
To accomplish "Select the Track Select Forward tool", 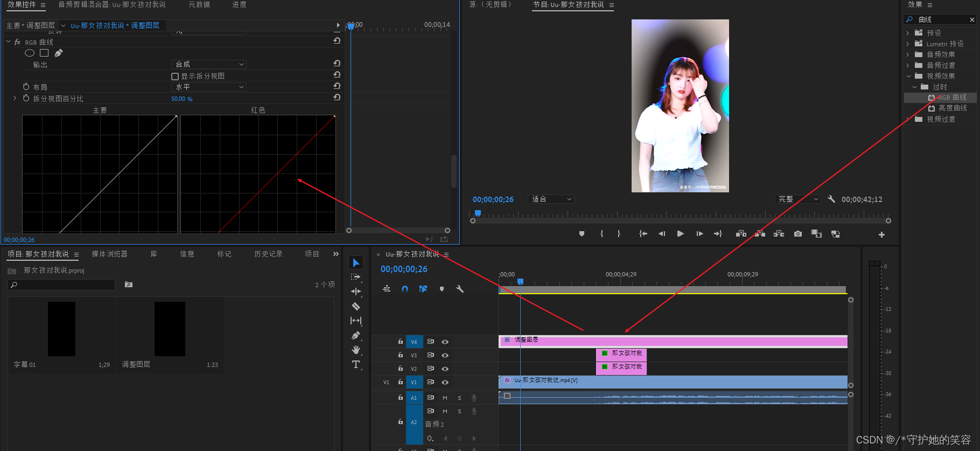I will coord(356,277).
